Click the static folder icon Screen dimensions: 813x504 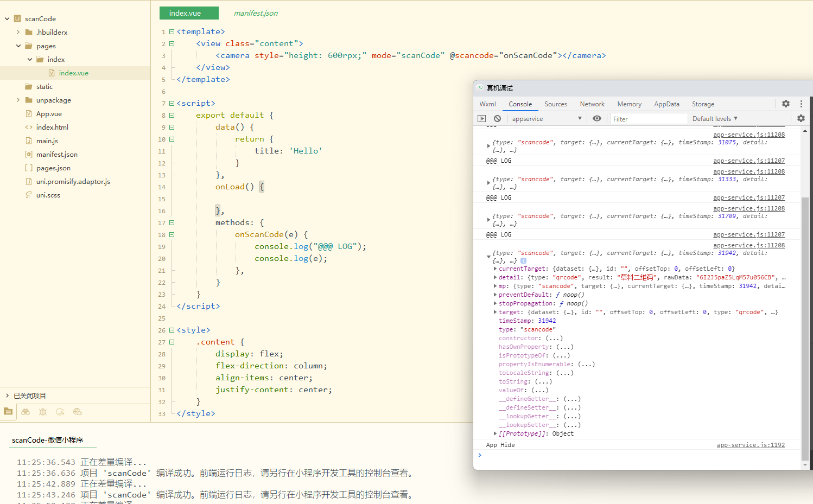29,86
